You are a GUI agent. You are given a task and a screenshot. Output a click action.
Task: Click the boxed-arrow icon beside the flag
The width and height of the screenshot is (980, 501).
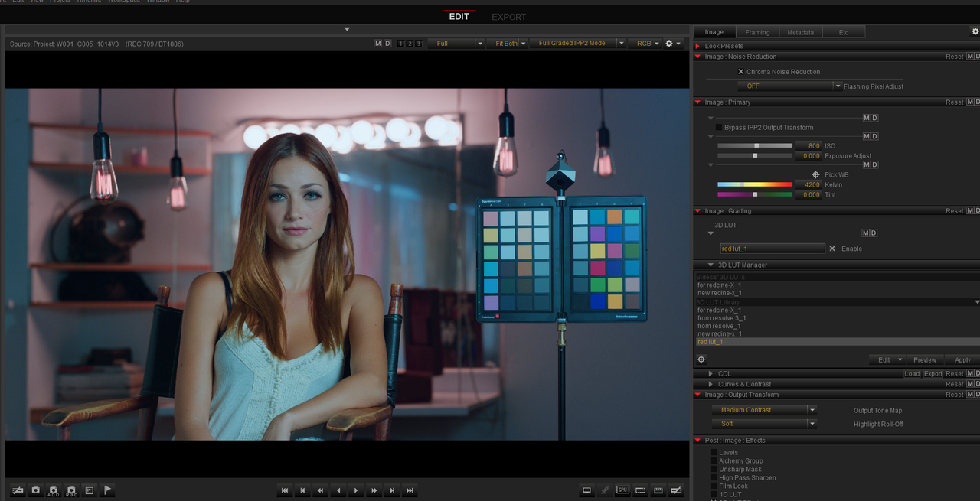click(x=90, y=490)
